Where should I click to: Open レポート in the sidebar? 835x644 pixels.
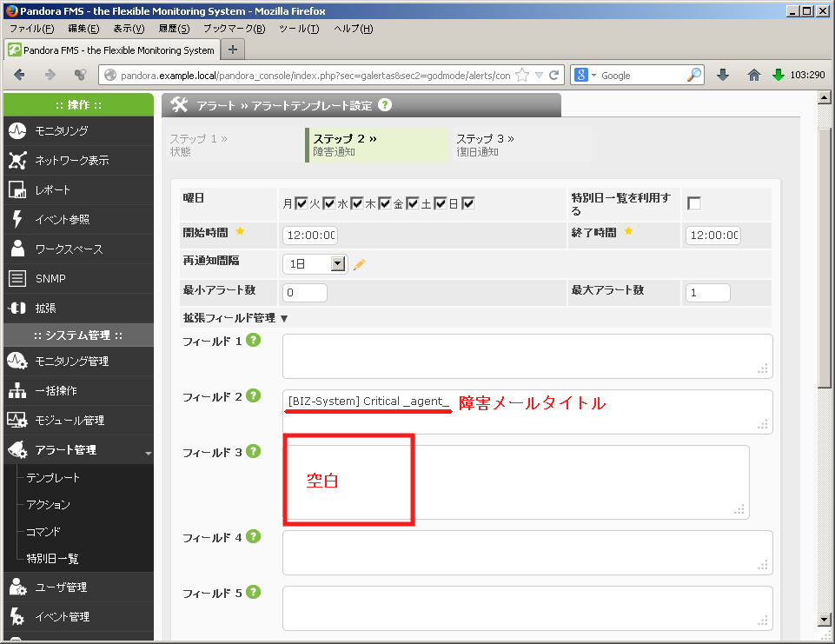(78, 189)
